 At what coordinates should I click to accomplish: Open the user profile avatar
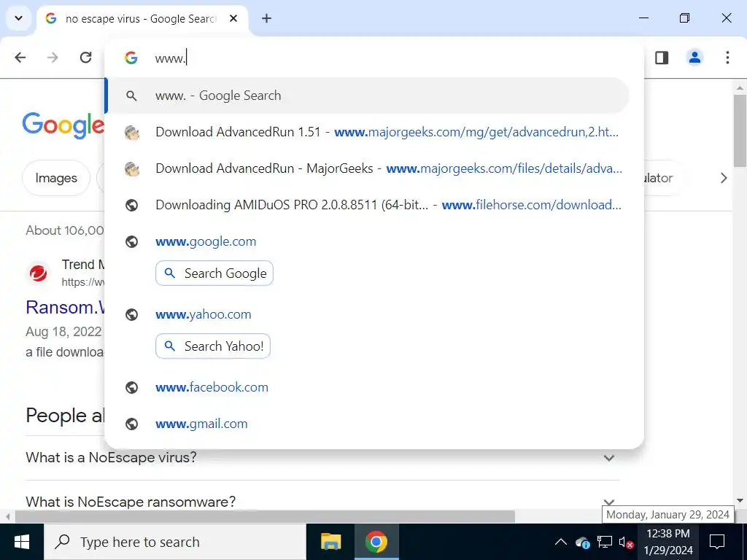[x=694, y=58]
